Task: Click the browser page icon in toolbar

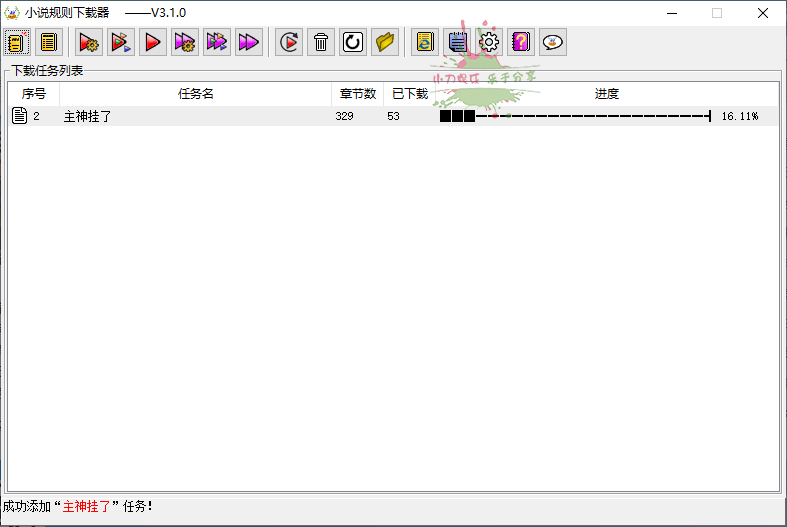Action: click(425, 42)
